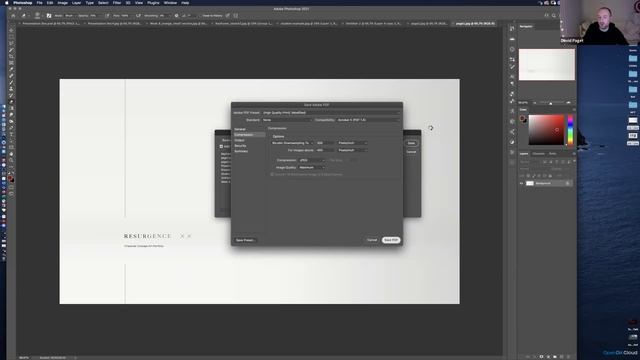Viewport: 640px width, 360px height.
Task: Open Adobe PDF Preset dropdown
Action: point(331,113)
